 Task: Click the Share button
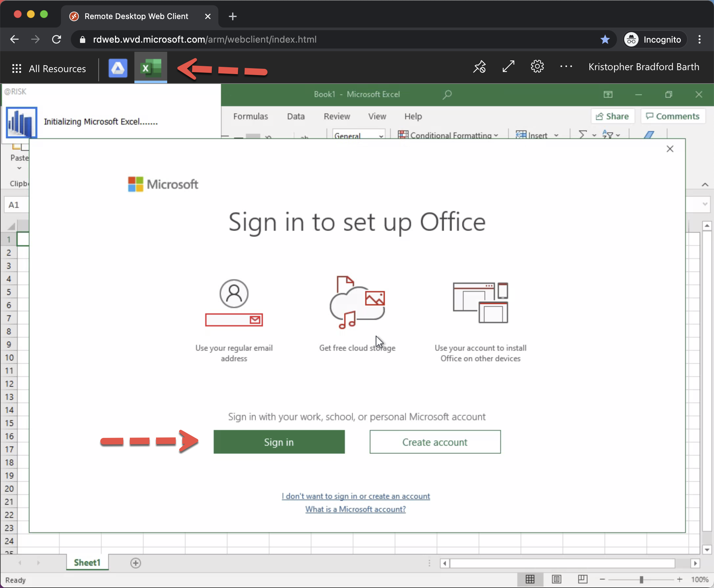tap(612, 116)
